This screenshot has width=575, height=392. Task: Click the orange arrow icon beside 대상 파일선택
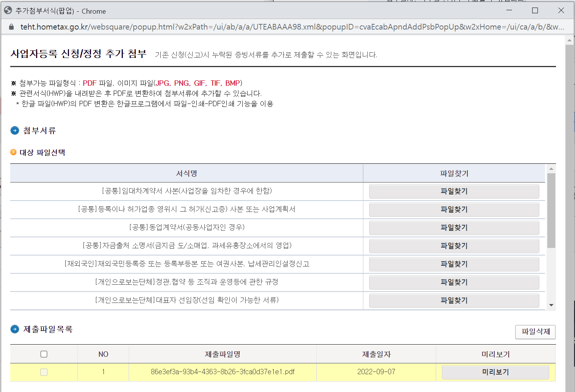click(x=13, y=152)
